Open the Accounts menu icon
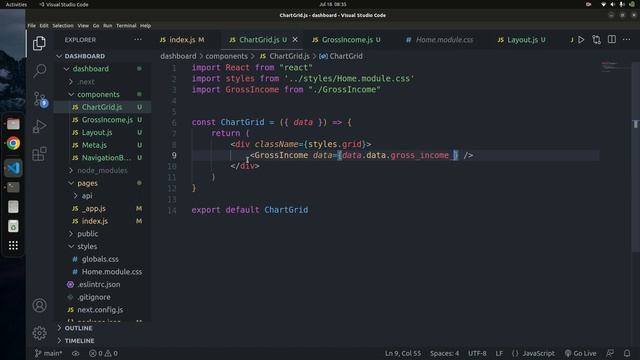The width and height of the screenshot is (640, 360). (x=39, y=305)
